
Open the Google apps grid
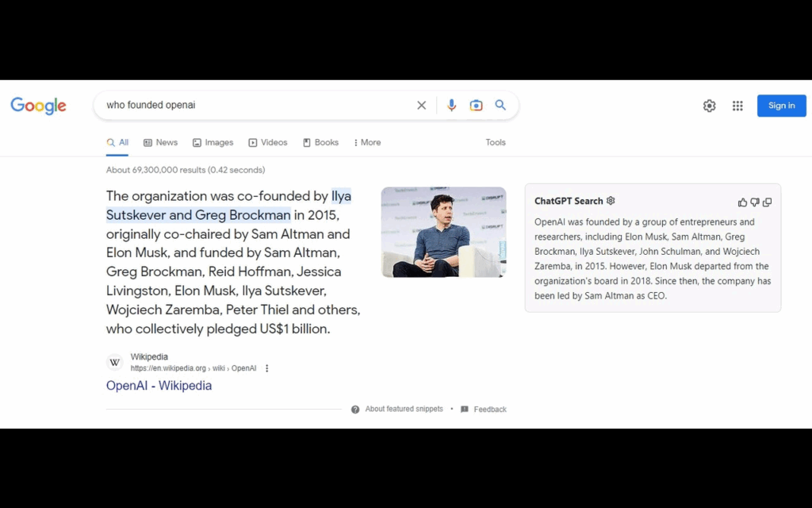(737, 106)
